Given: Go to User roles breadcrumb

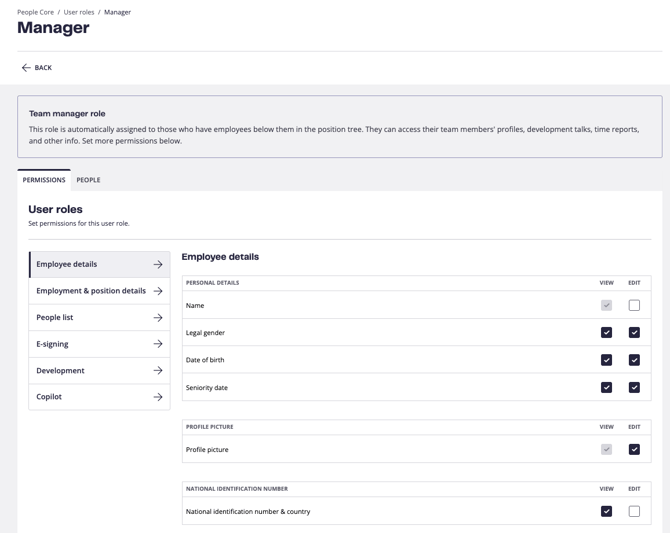Looking at the screenshot, I should pyautogui.click(x=79, y=12).
